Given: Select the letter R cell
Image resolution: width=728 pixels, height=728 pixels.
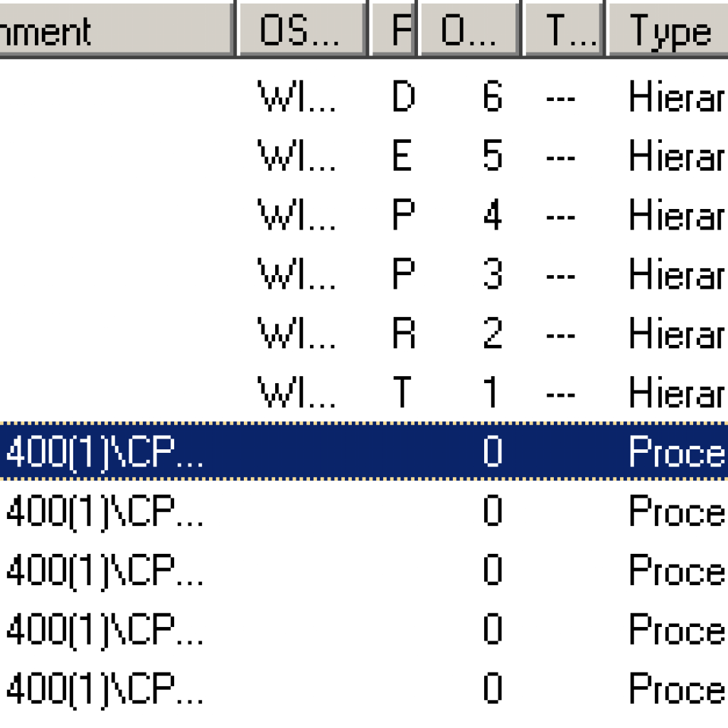Looking at the screenshot, I should 403,333.
